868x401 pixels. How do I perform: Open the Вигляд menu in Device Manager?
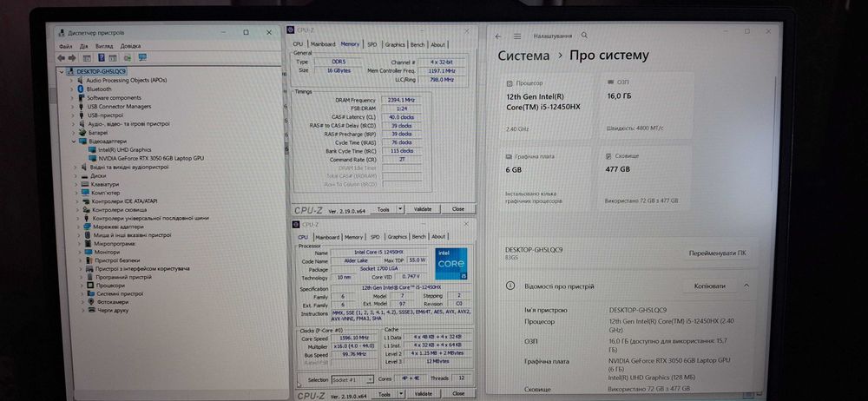click(104, 46)
